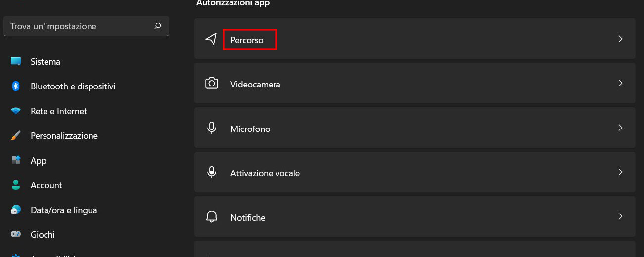Click the Wi-Fi network icon in sidebar
The width and height of the screenshot is (644, 257).
coord(16,111)
